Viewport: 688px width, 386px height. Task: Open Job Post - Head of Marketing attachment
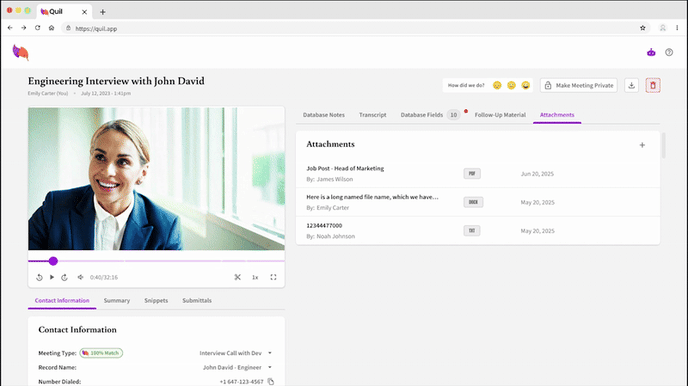pyautogui.click(x=345, y=168)
